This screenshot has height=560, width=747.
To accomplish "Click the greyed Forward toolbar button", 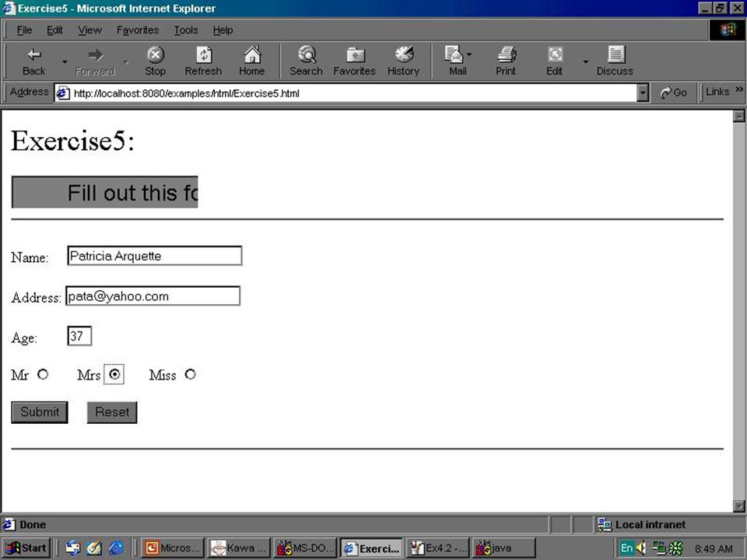I will [95, 61].
